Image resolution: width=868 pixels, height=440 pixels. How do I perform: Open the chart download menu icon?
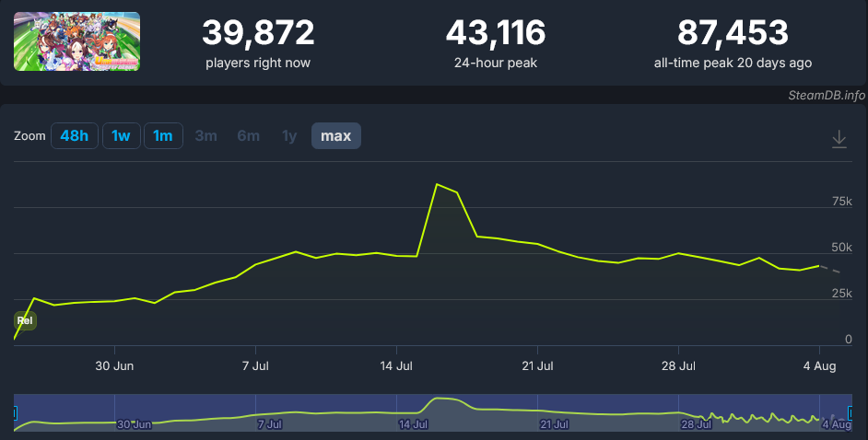839,139
